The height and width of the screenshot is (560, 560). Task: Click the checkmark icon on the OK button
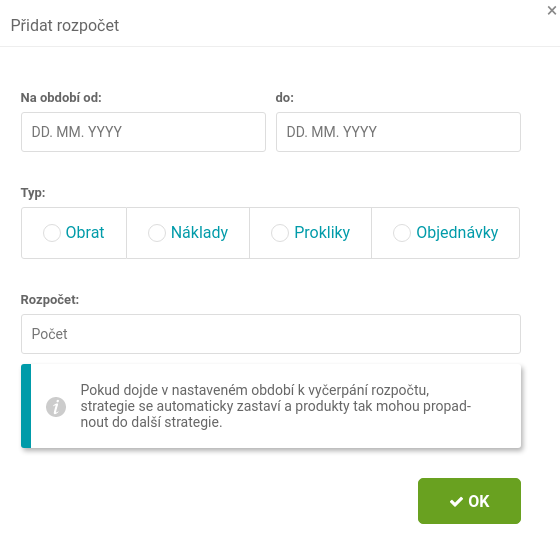(456, 501)
